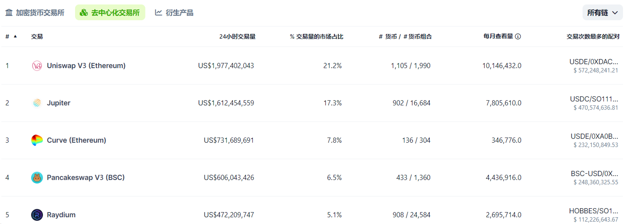Click the bank icon on 加密货币交易所 tab
This screenshot has height=224, width=644.
click(9, 13)
